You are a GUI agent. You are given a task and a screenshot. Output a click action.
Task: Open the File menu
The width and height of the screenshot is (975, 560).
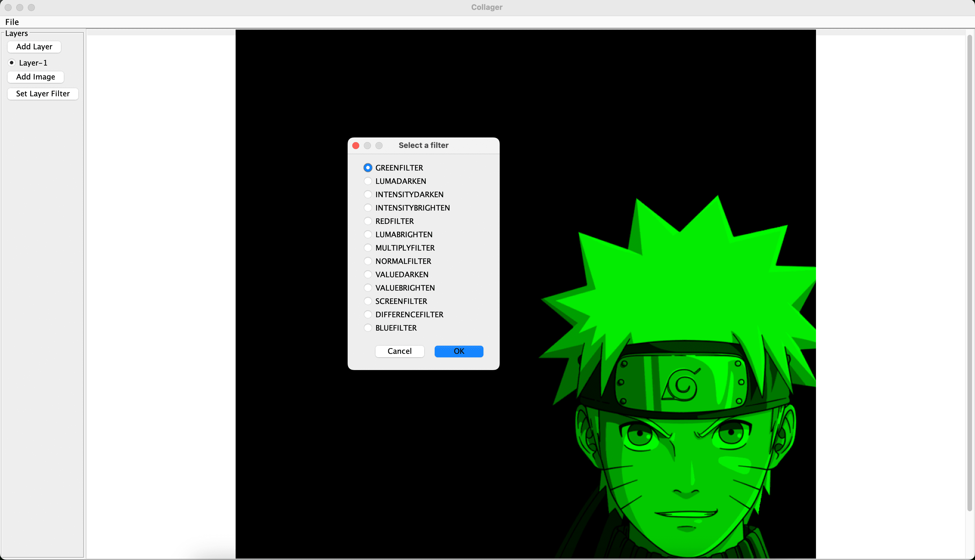12,22
